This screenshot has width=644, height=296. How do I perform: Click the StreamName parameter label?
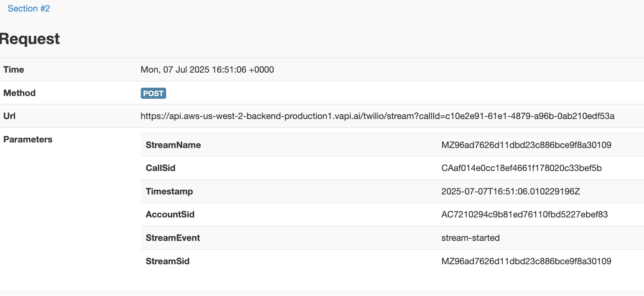pyautogui.click(x=173, y=145)
